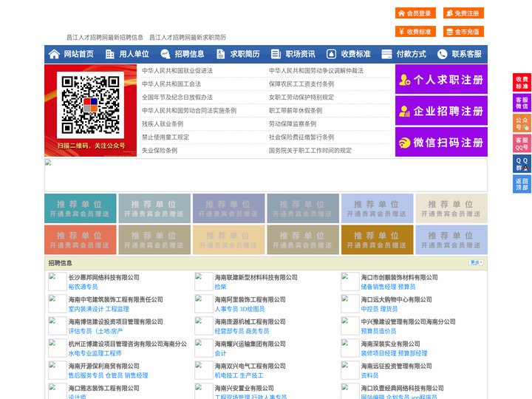This screenshot has width=532, height=399.
Task: Open 求职简历 menu item
Action: point(245,54)
